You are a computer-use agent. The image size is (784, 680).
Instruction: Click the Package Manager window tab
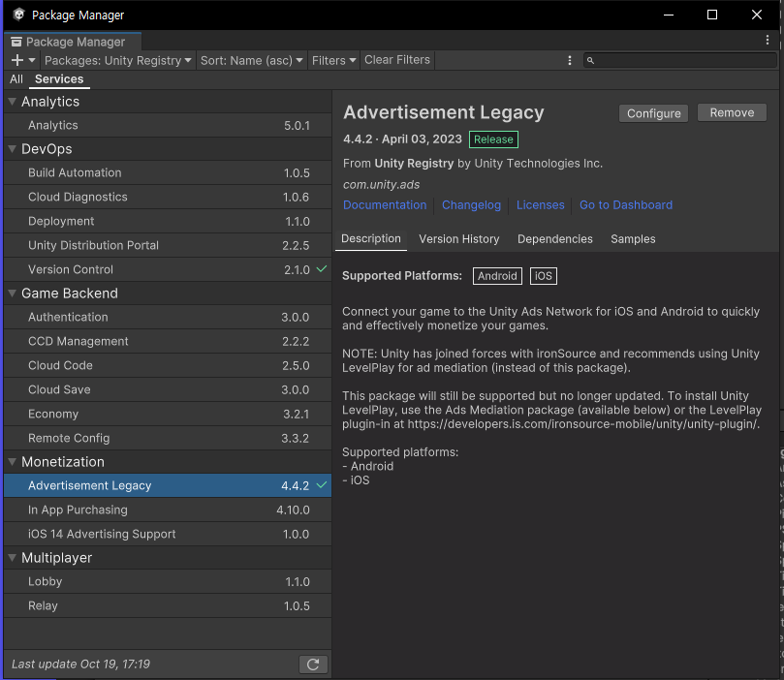click(x=73, y=42)
